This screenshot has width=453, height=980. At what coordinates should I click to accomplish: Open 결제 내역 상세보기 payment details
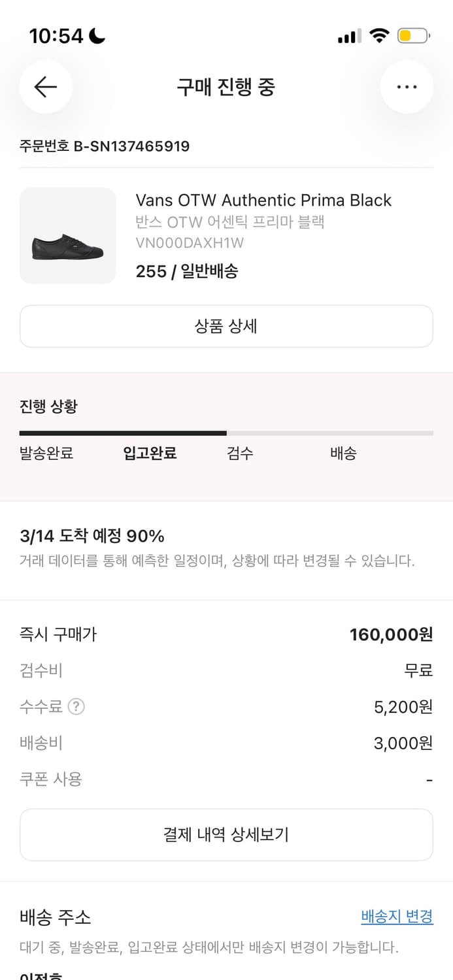(226, 834)
